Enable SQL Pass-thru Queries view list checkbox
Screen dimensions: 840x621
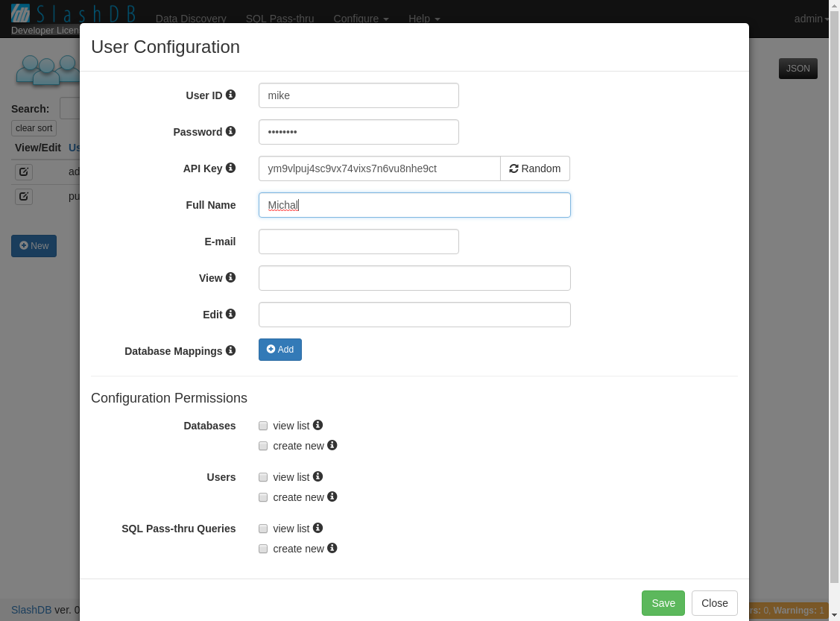(263, 529)
